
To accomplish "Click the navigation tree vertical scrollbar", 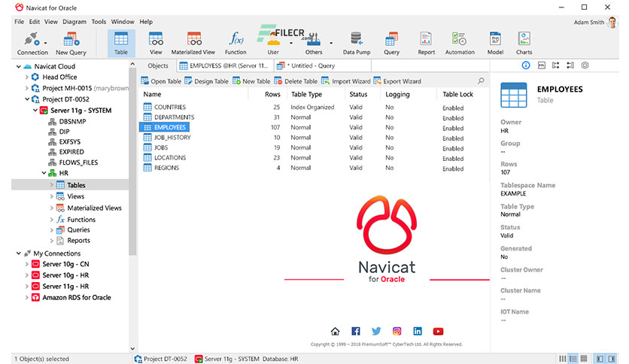I will tap(132, 160).
